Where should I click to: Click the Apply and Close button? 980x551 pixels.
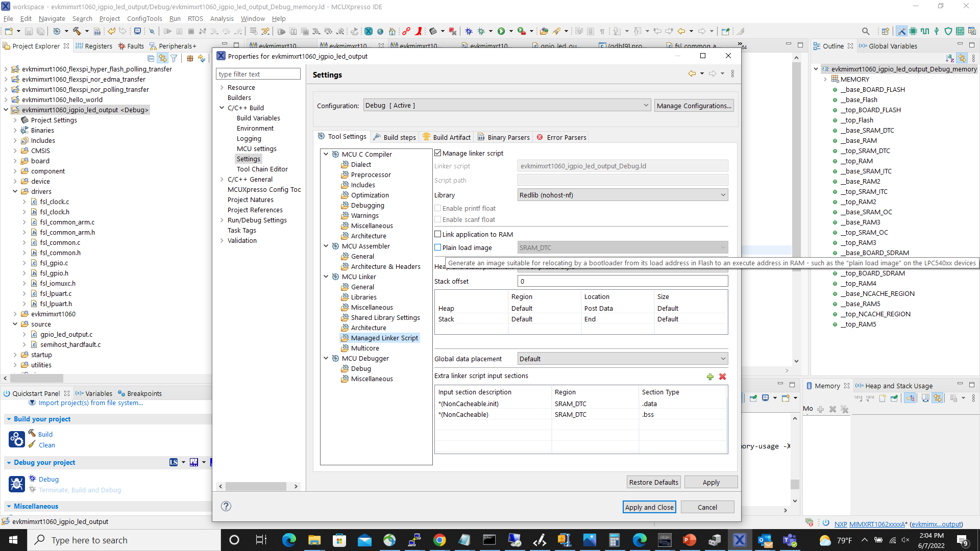point(649,507)
